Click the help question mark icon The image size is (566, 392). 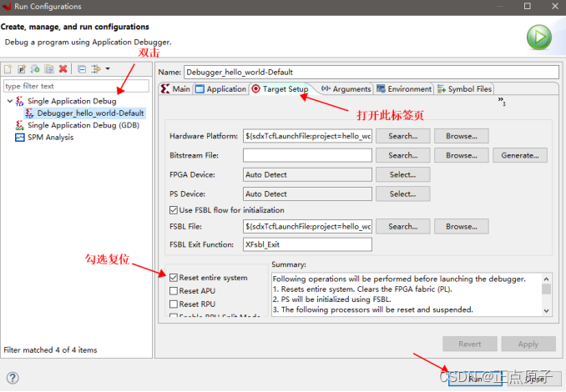[13, 378]
